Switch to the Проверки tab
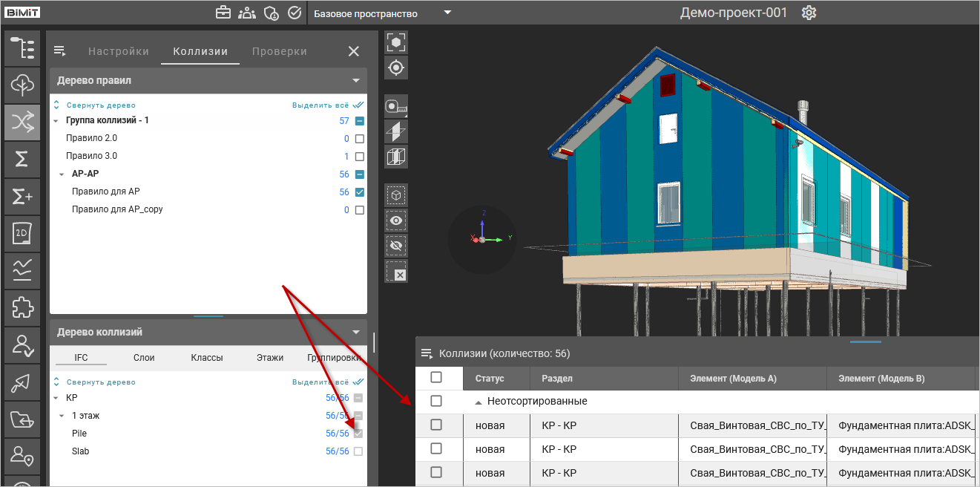The height and width of the screenshot is (487, 980). (x=280, y=51)
